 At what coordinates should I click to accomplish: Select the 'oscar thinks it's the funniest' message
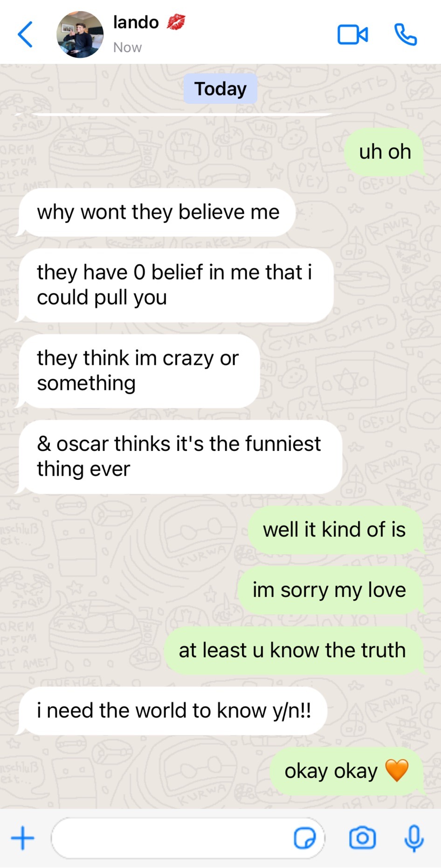[179, 457]
